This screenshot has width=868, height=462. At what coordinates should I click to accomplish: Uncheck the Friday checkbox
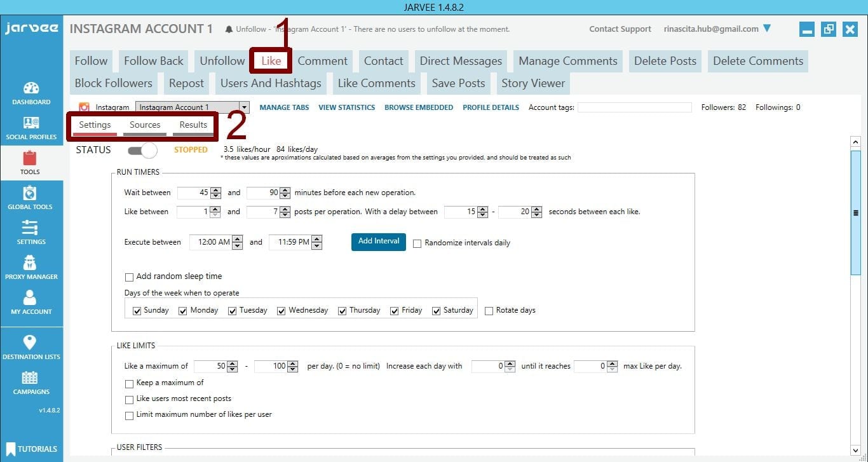[x=394, y=311]
